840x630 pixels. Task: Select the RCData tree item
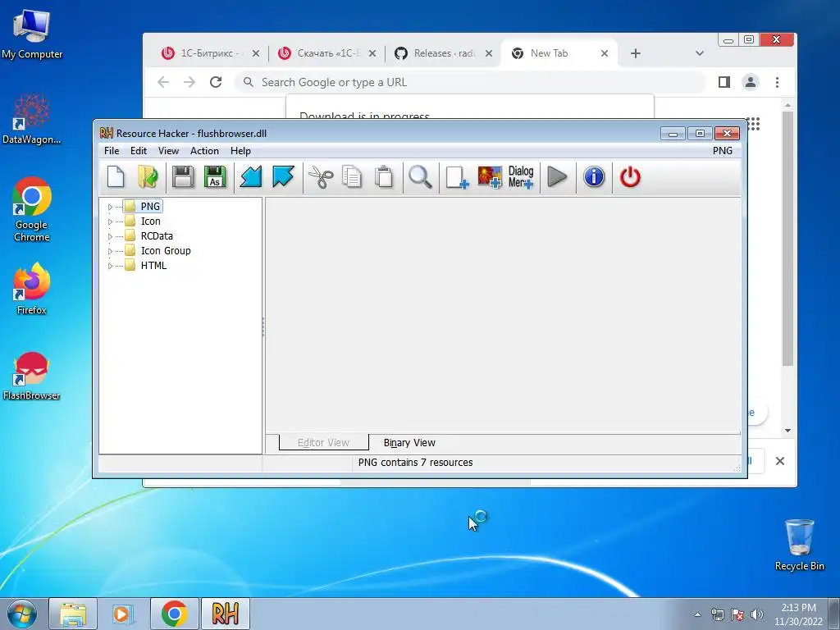tap(157, 235)
